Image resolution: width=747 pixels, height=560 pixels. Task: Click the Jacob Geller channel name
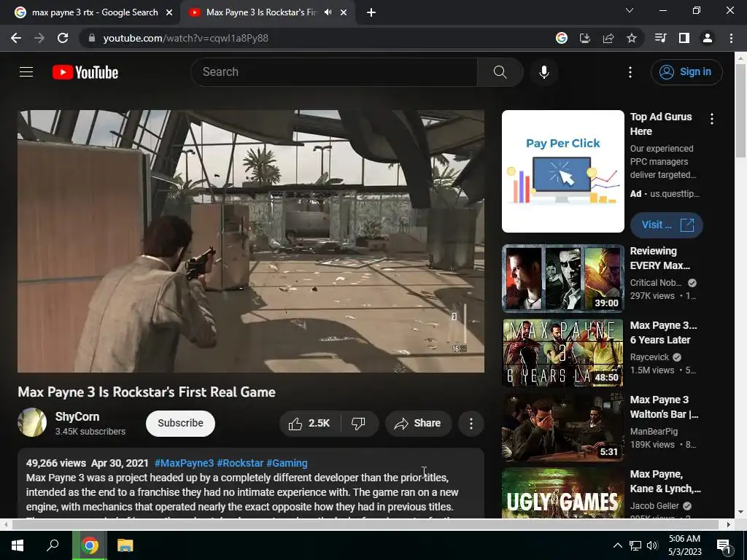point(654,506)
